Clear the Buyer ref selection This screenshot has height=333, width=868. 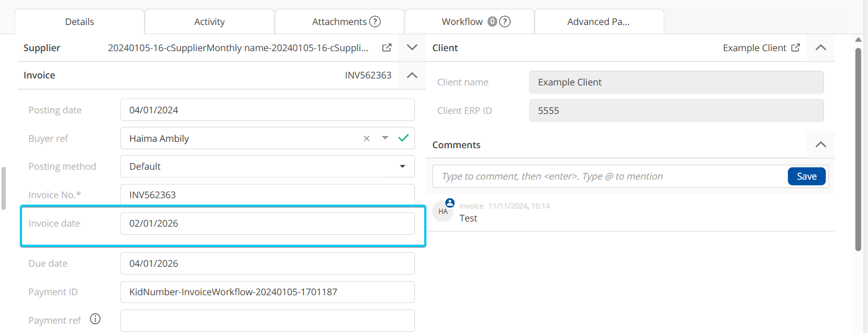click(367, 138)
